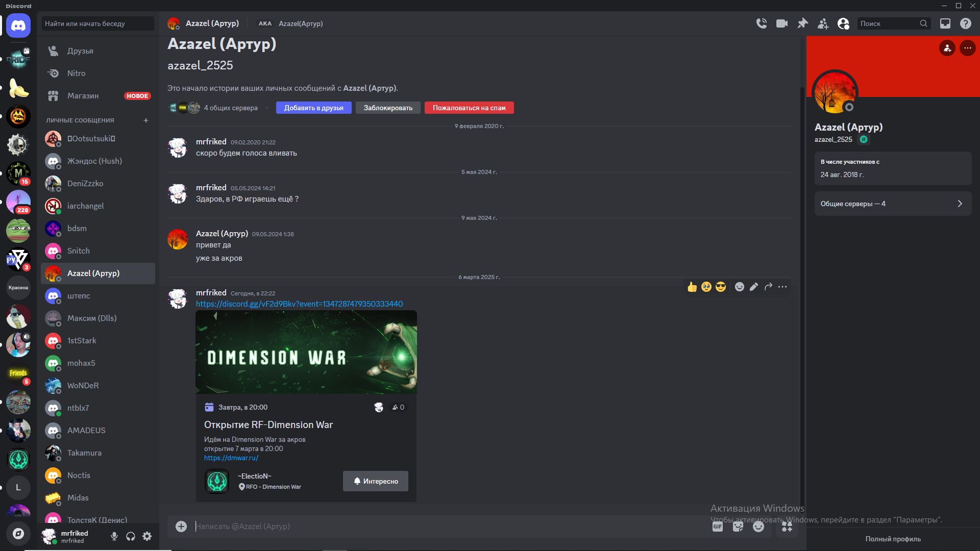Mark event as Interested
The width and height of the screenshot is (980, 551).
click(375, 481)
